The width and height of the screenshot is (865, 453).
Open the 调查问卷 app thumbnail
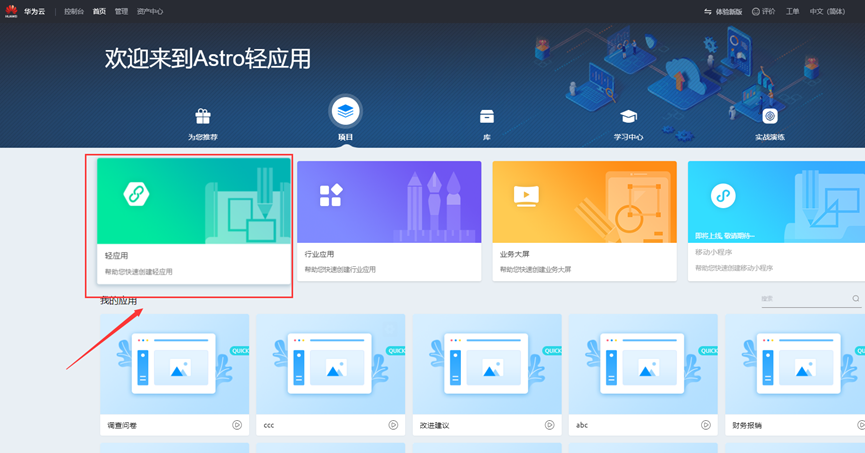(174, 364)
